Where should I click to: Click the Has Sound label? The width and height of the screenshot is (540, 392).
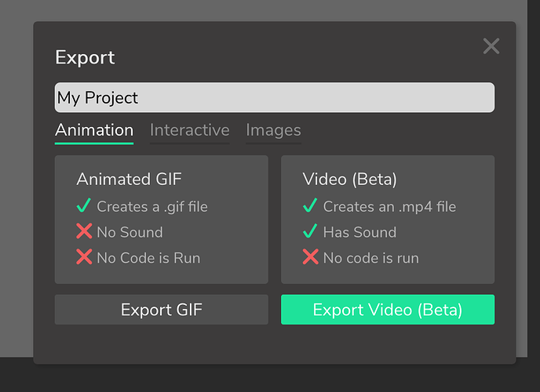[360, 232]
